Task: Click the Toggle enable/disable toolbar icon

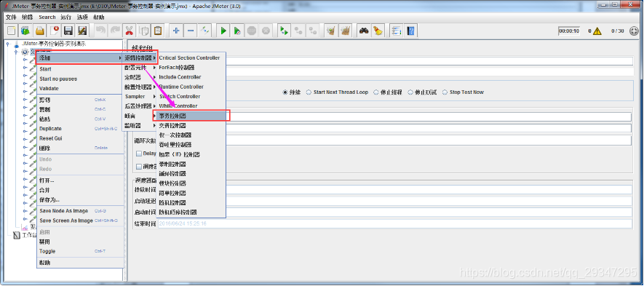Action: [204, 31]
